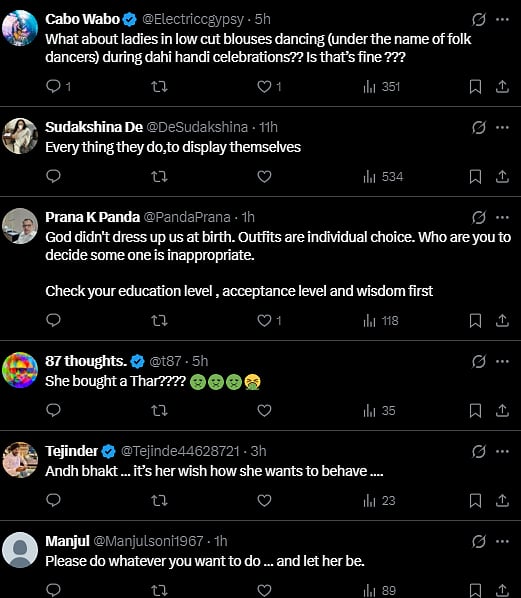521x598 pixels.
Task: Open the @DeSudakshina profile handle
Action: [x=197, y=127]
